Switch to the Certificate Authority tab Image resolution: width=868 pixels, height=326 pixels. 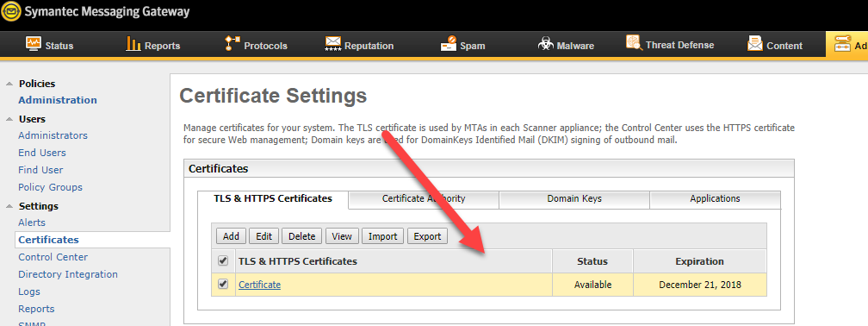pos(424,198)
